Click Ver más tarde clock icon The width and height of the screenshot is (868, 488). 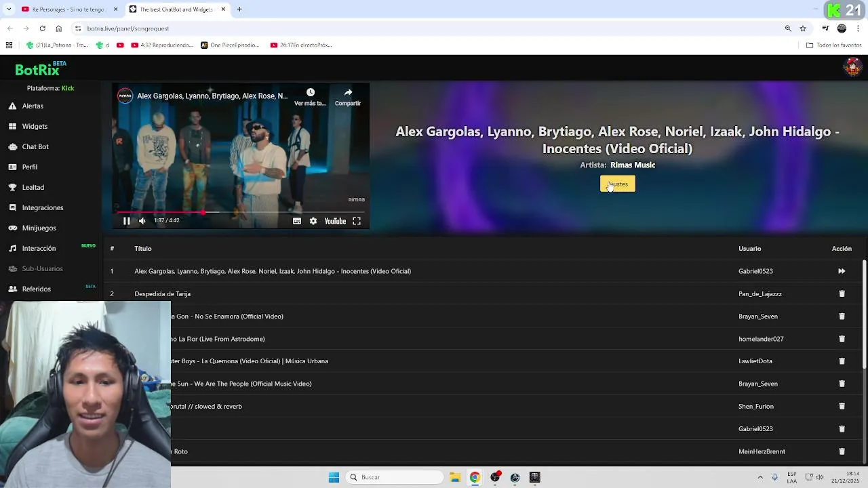(310, 92)
